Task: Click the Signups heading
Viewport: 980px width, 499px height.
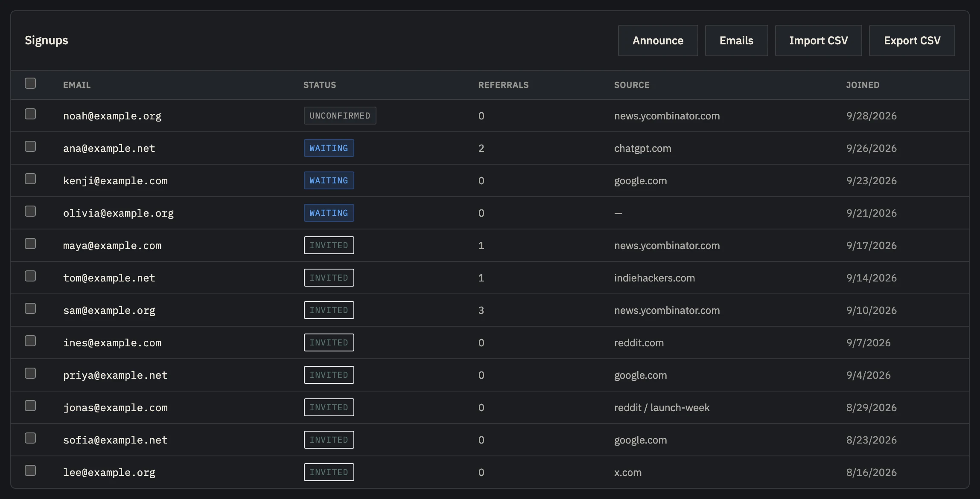Action: (46, 41)
